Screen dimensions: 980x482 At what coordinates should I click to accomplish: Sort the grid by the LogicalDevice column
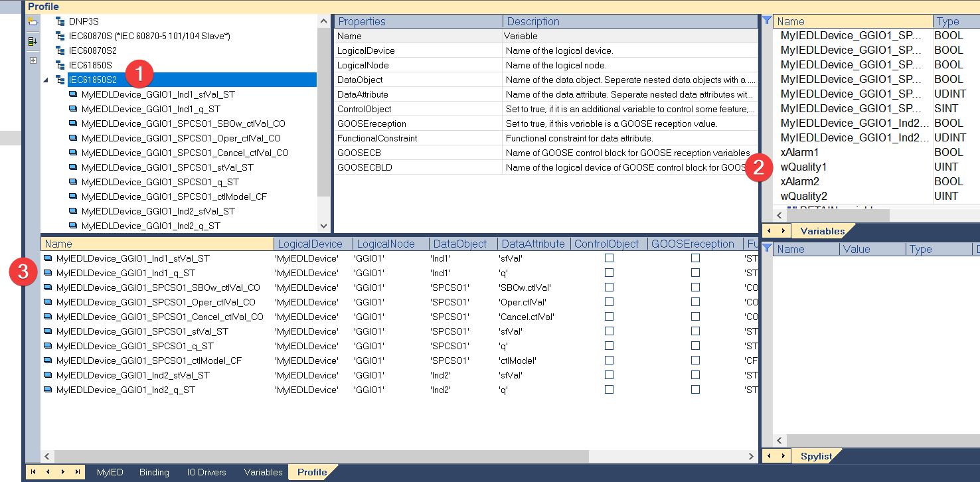click(310, 244)
